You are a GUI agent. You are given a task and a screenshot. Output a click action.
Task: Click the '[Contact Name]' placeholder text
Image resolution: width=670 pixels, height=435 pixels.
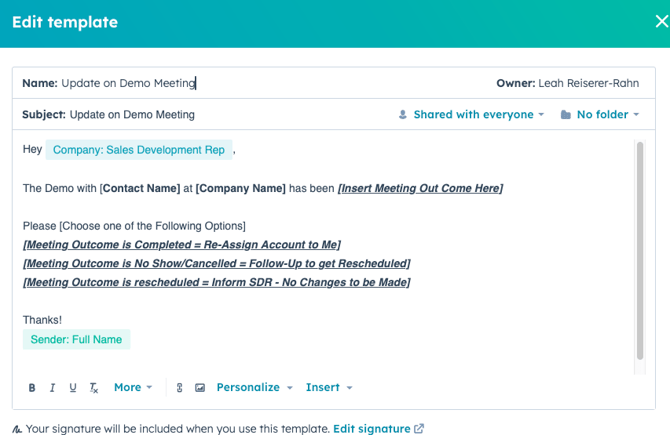pos(140,188)
